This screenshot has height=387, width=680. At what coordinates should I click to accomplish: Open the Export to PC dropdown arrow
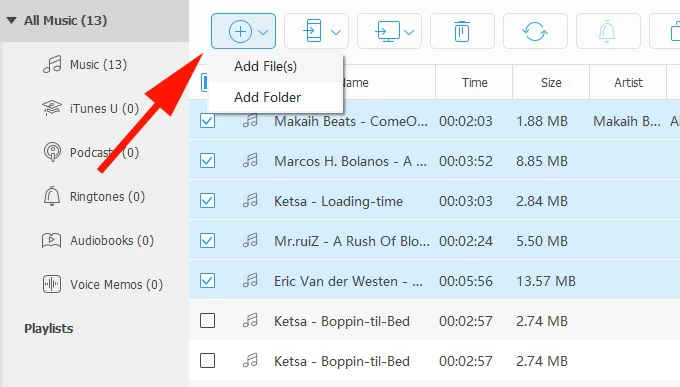[409, 32]
